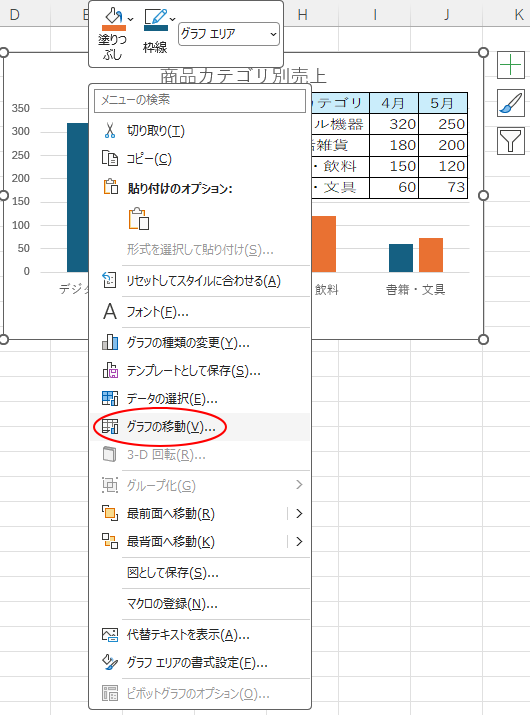Click the table cell showing 73
The image size is (530, 715).
click(x=442, y=187)
